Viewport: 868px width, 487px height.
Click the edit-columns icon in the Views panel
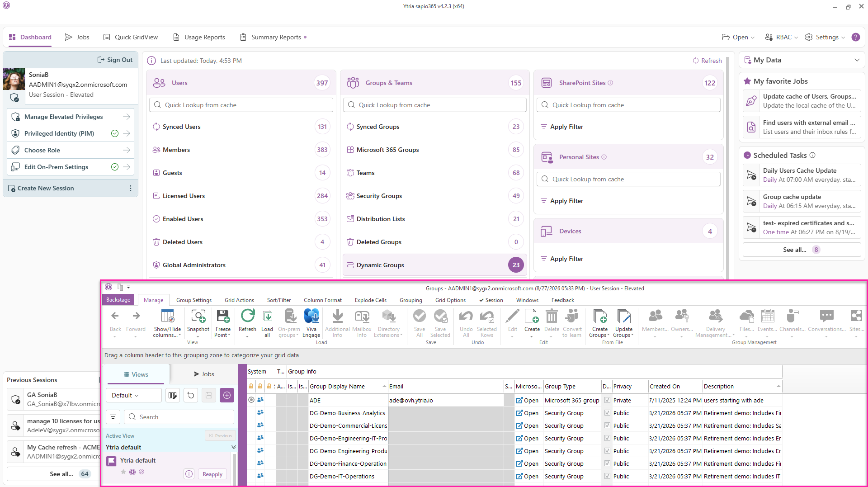coord(172,395)
